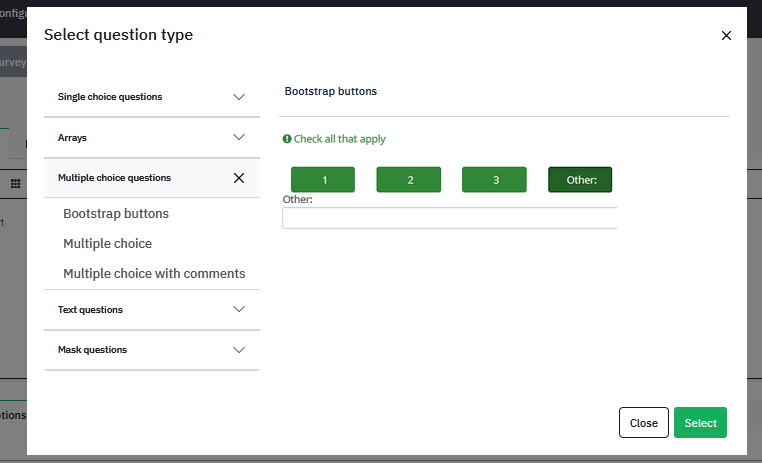Toggle bootstrap button 1

tap(323, 180)
